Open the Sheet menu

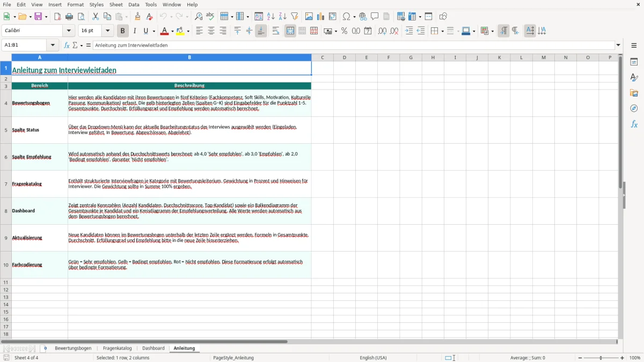tap(116, 4)
